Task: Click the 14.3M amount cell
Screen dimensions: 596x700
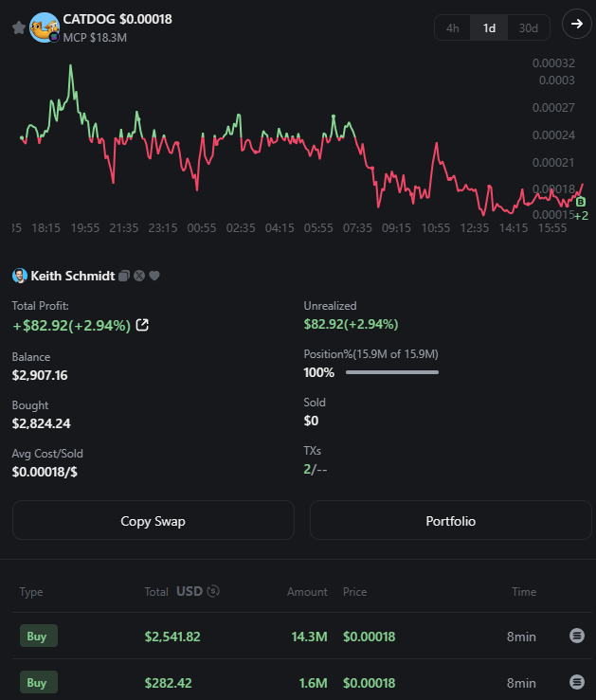Action: click(309, 637)
